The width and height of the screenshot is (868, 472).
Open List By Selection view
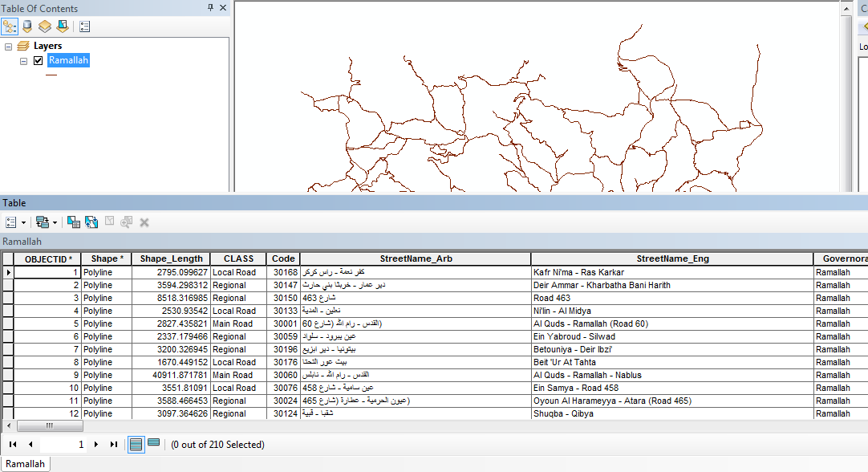pyautogui.click(x=62, y=26)
